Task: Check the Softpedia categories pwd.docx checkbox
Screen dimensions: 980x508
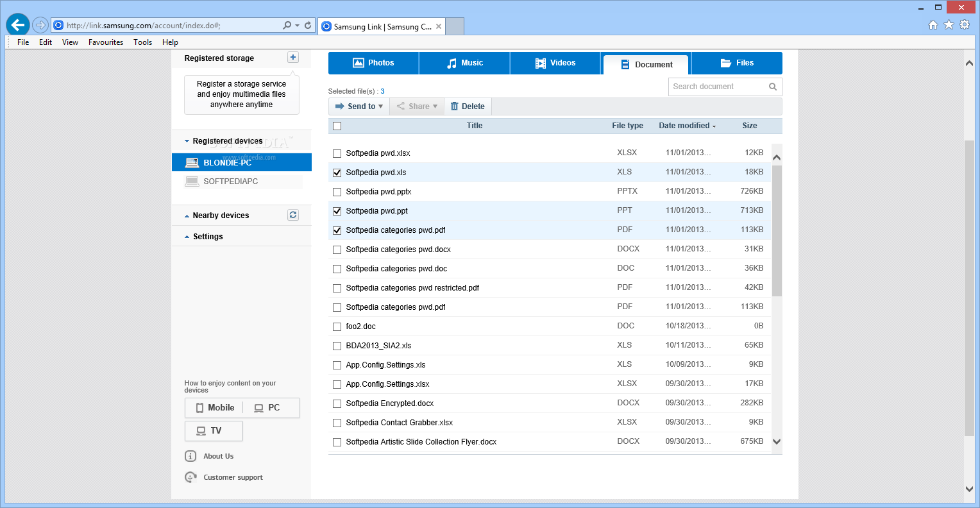Action: pos(337,250)
